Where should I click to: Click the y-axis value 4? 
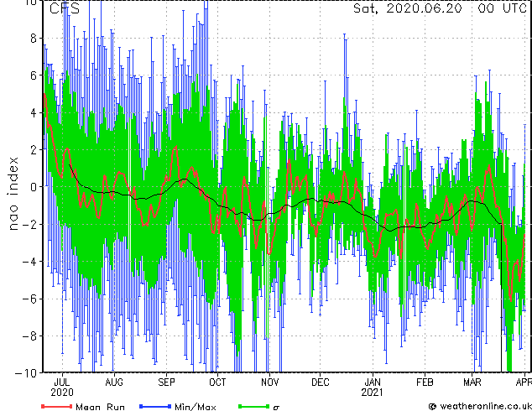34,112
